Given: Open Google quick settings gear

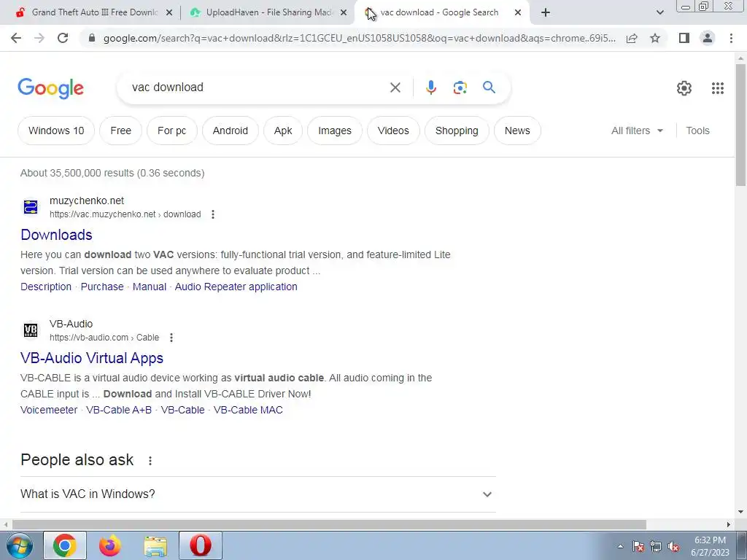Looking at the screenshot, I should pos(684,87).
